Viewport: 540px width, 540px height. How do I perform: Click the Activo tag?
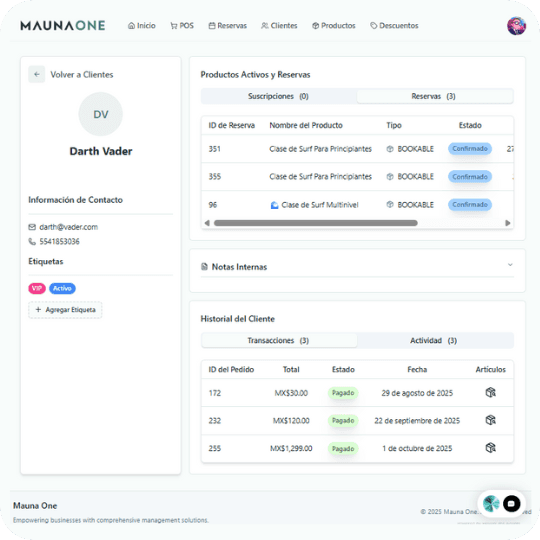62,288
